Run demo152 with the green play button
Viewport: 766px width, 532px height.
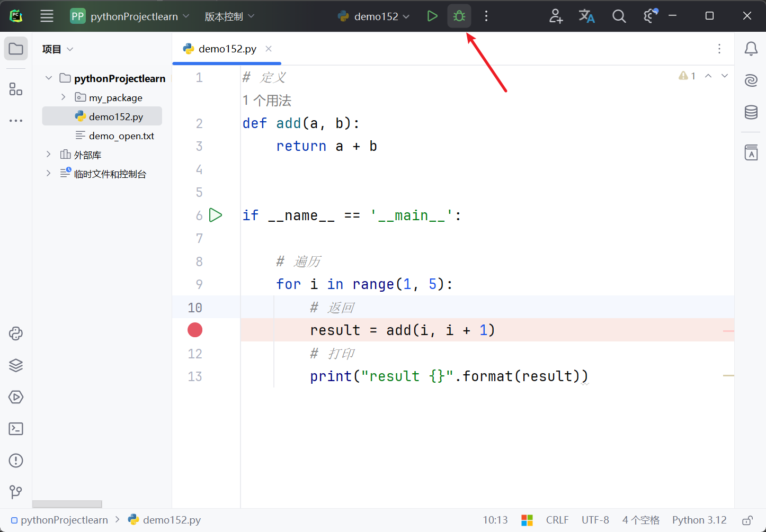click(432, 16)
